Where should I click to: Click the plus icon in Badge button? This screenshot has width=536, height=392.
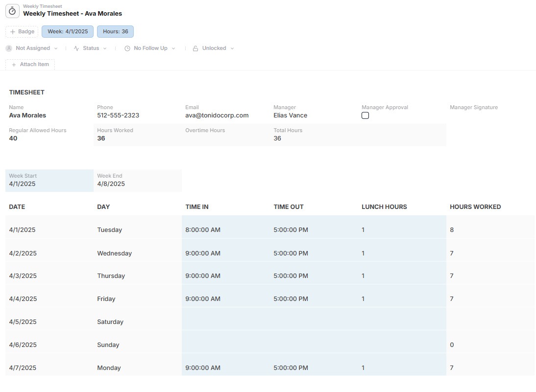13,32
